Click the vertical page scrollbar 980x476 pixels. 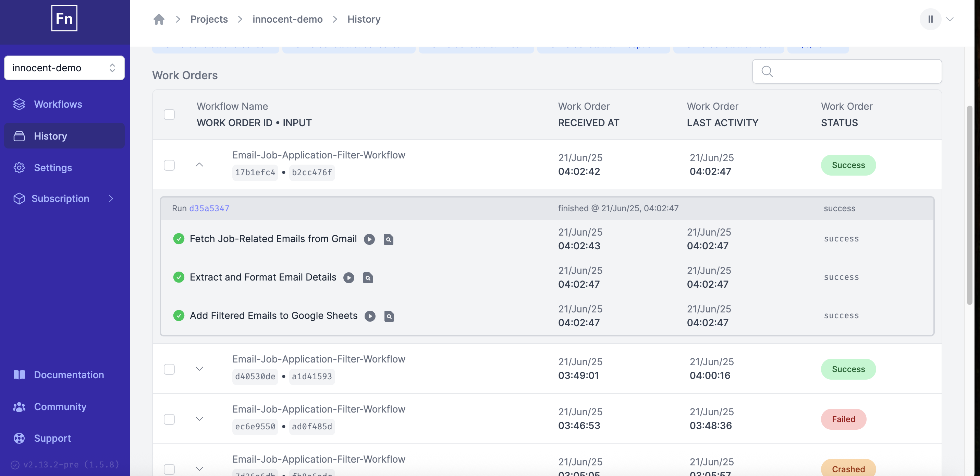970,205
